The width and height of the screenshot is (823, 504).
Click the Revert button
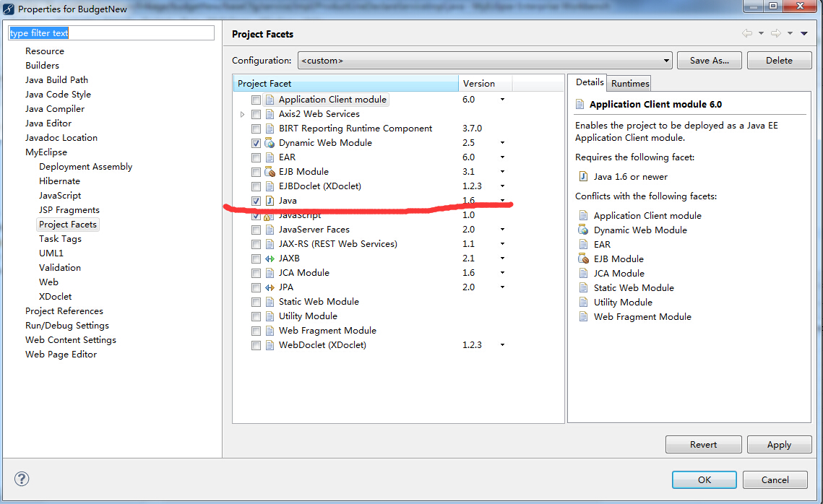(703, 444)
